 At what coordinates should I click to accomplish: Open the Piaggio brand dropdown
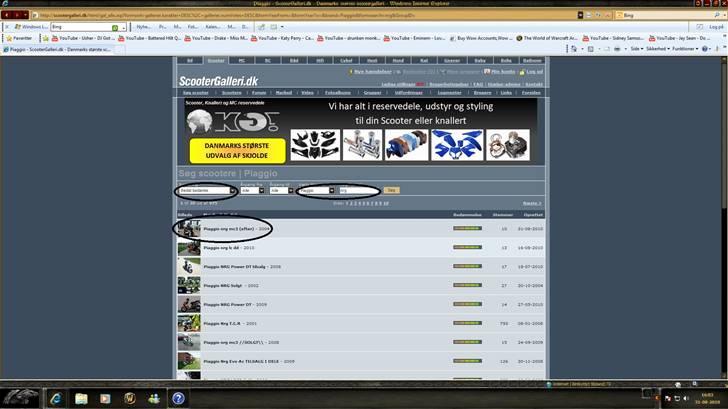[315, 190]
